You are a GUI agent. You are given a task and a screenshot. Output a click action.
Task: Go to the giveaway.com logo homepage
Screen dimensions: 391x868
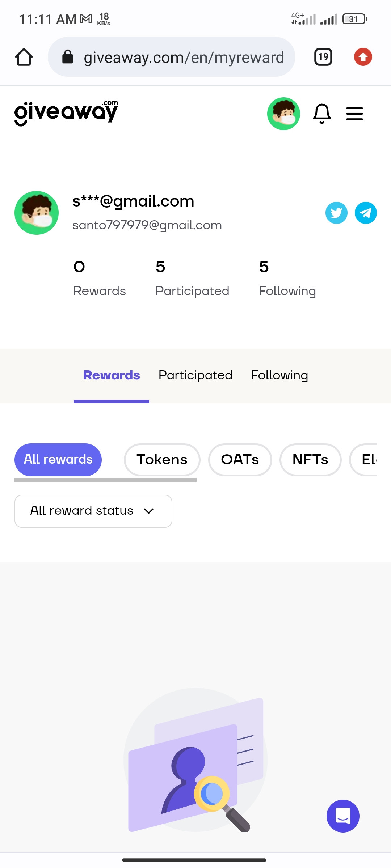(66, 113)
